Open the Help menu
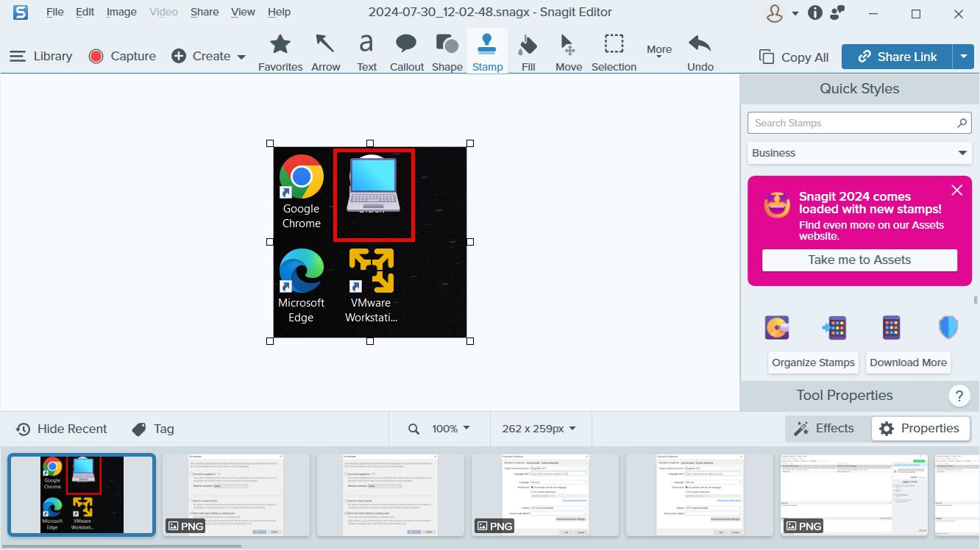This screenshot has height=550, width=980. click(279, 12)
